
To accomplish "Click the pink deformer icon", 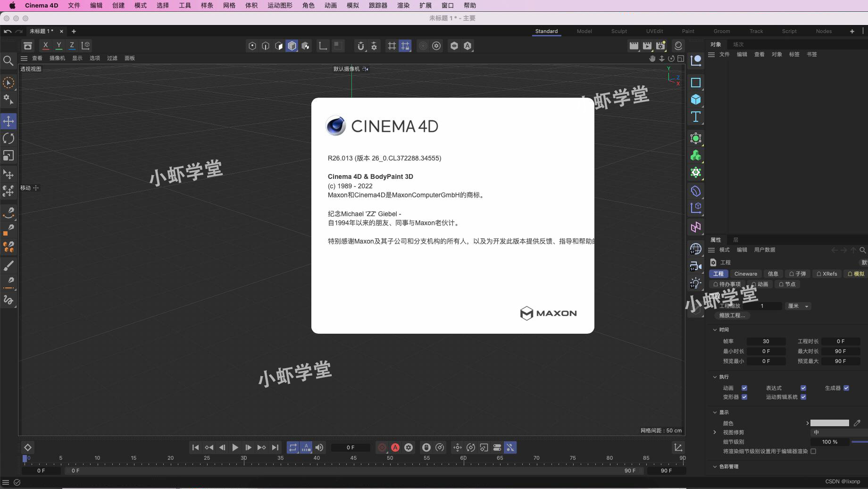I will (x=696, y=227).
